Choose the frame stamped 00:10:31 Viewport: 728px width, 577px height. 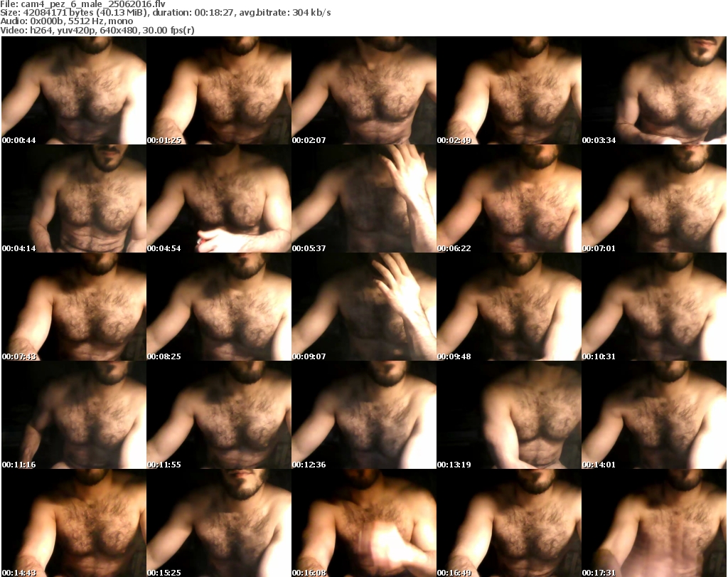654,307
